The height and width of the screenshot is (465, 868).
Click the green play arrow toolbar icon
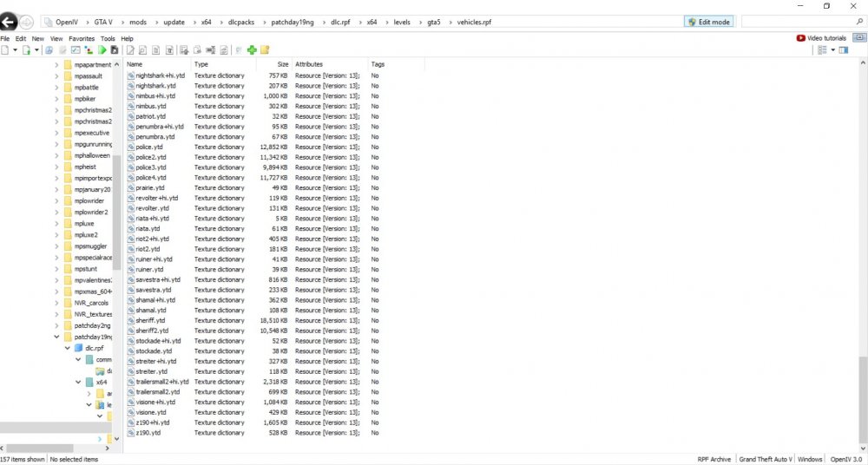[102, 50]
